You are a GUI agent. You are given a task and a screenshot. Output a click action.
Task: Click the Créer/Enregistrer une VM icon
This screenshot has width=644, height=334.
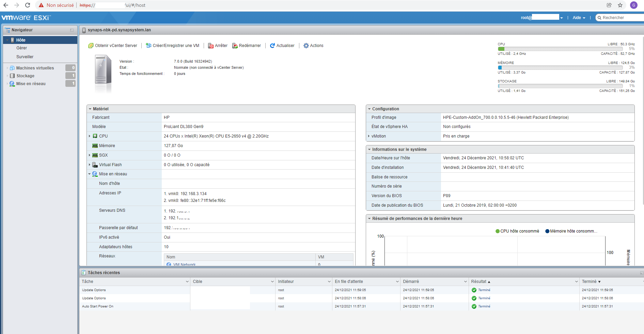pyautogui.click(x=148, y=46)
